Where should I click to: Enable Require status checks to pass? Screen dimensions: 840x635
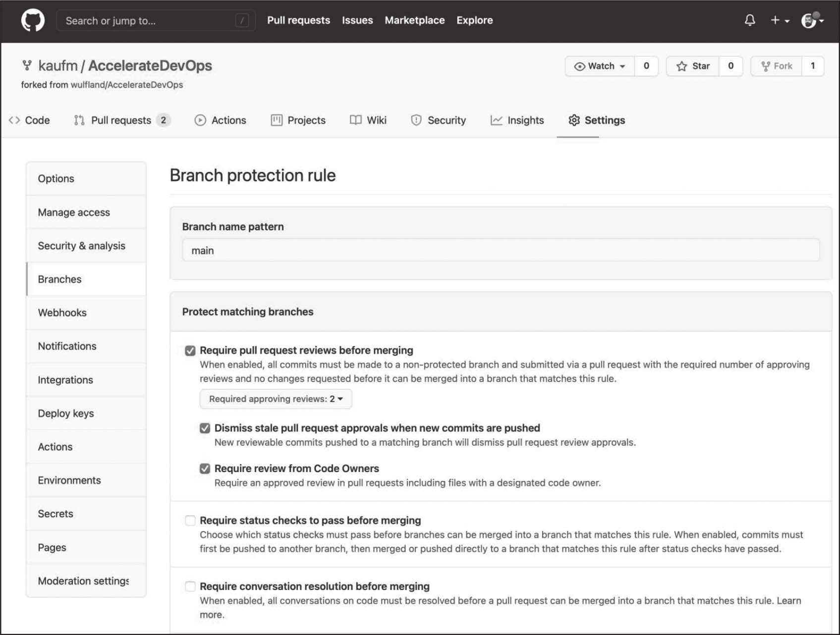coord(190,521)
